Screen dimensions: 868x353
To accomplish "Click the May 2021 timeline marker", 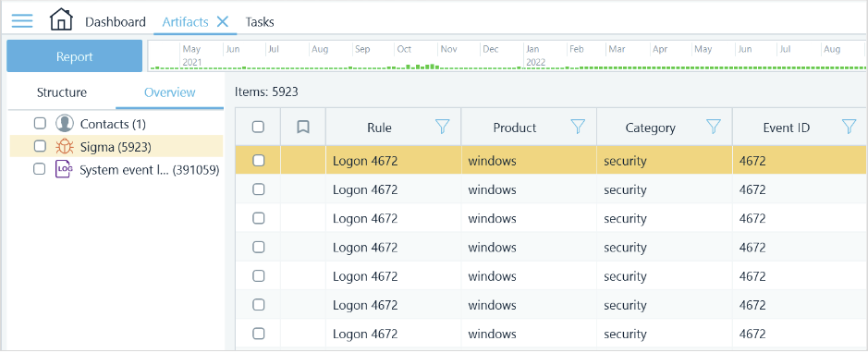I will (192, 55).
